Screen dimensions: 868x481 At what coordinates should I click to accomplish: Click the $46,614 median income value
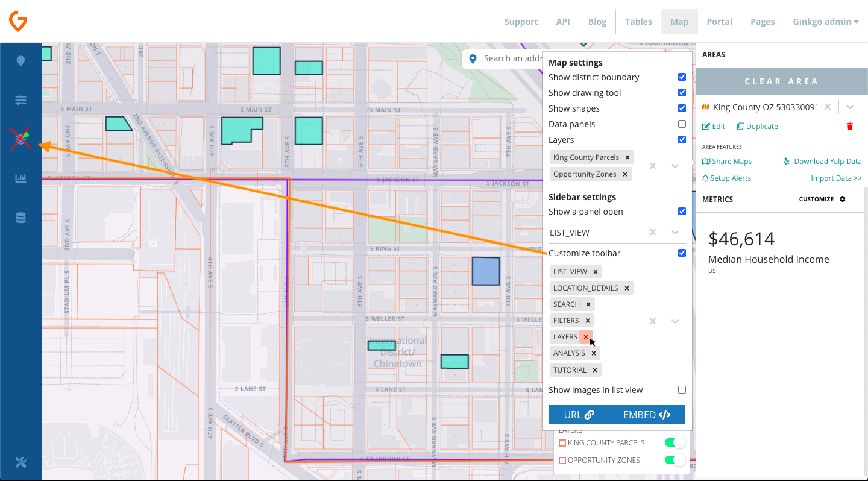741,239
